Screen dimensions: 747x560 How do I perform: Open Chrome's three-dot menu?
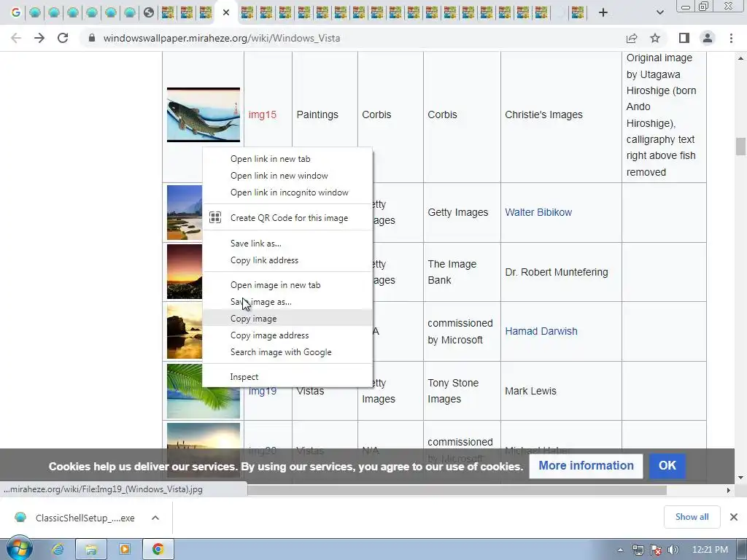tap(731, 38)
